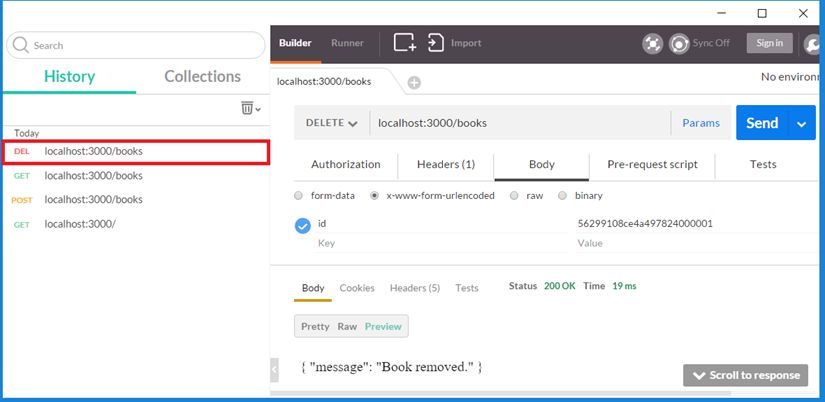Open the new window icon in header
825x402 pixels.
[x=405, y=43]
